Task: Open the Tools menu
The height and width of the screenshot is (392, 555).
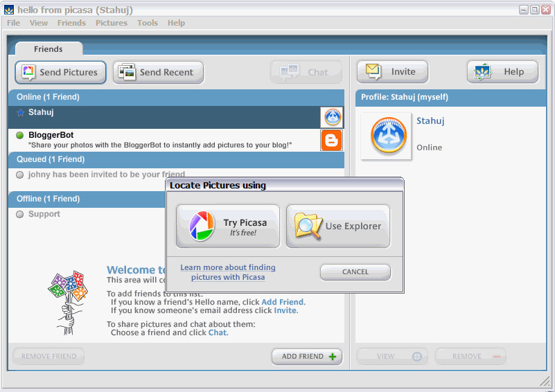Action: coord(148,23)
